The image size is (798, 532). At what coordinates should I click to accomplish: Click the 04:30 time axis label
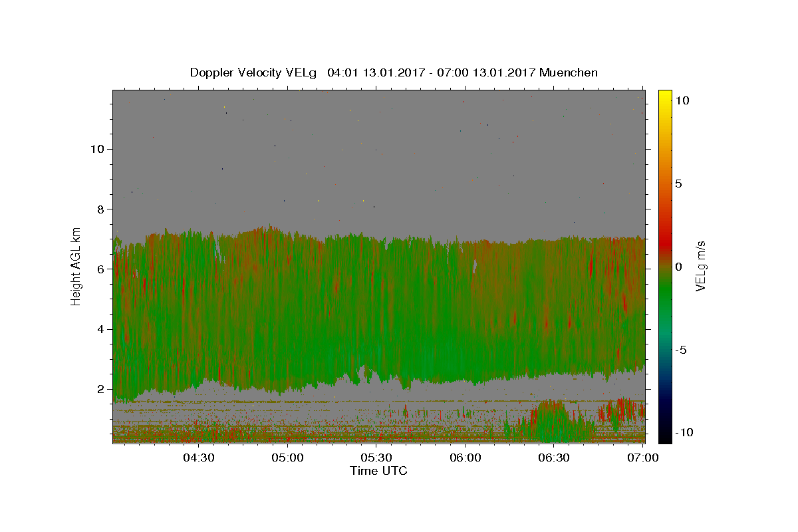click(x=198, y=458)
